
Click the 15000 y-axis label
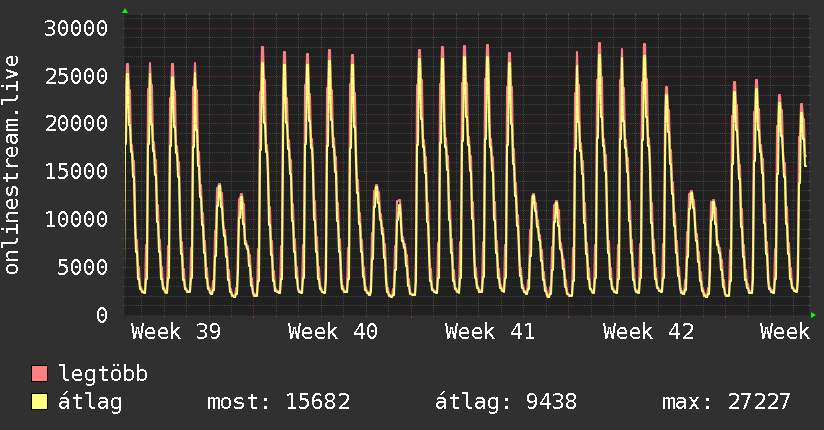[76, 172]
